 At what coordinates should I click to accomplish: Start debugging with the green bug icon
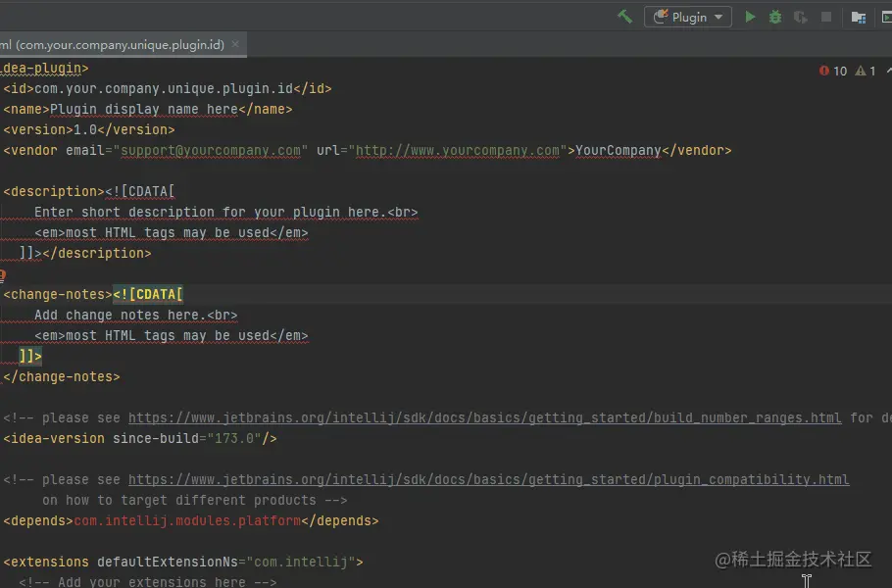click(774, 17)
